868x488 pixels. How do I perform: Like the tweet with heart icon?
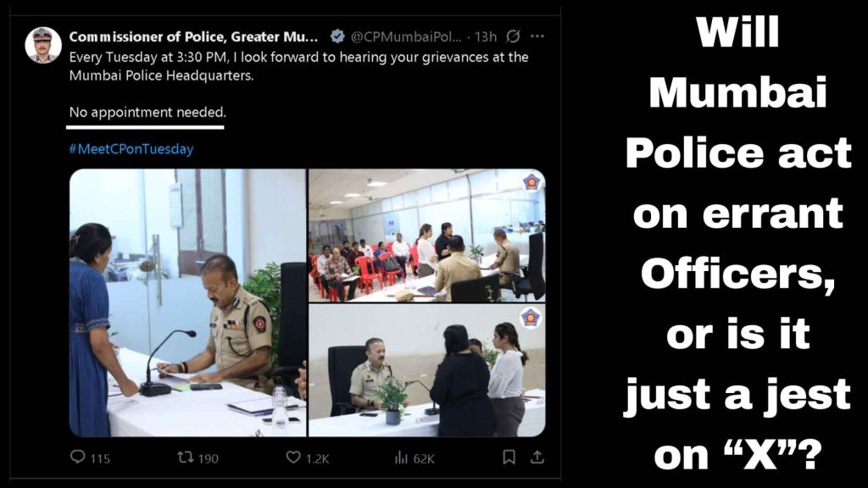292,457
